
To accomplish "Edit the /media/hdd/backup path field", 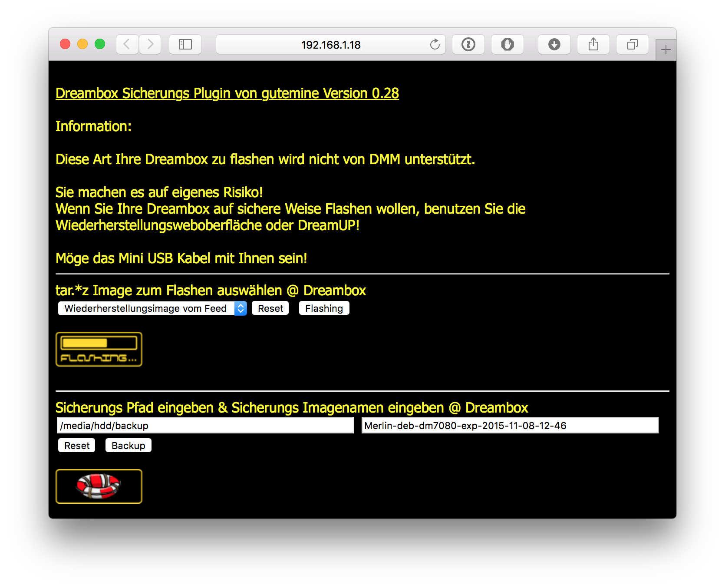I will click(x=205, y=425).
